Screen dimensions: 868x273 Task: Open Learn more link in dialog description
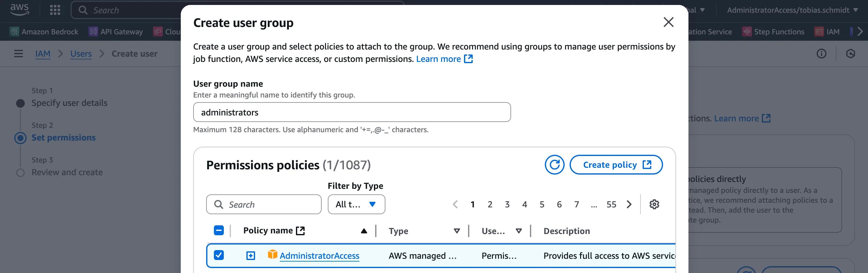[x=445, y=59]
